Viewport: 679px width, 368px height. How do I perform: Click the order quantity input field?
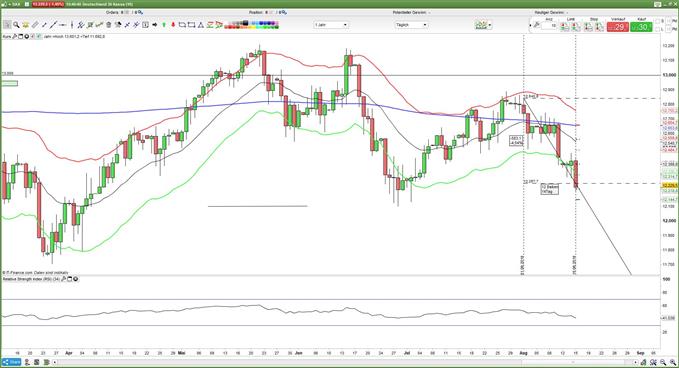pyautogui.click(x=549, y=26)
